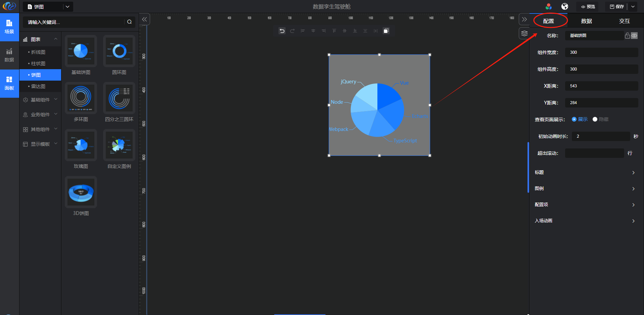
Task: Select the 隐藏 radio button
Action: [x=595, y=119]
